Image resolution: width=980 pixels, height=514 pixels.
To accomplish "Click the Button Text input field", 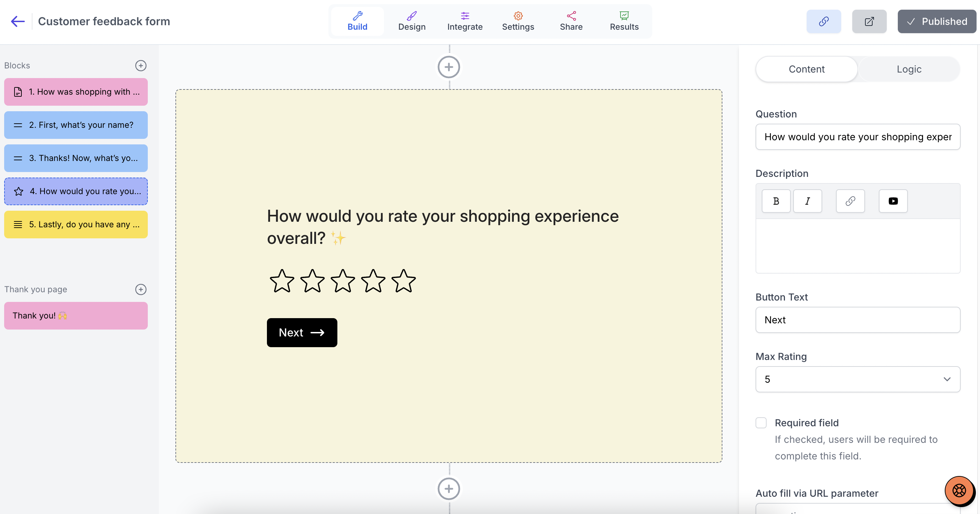I will click(x=858, y=320).
